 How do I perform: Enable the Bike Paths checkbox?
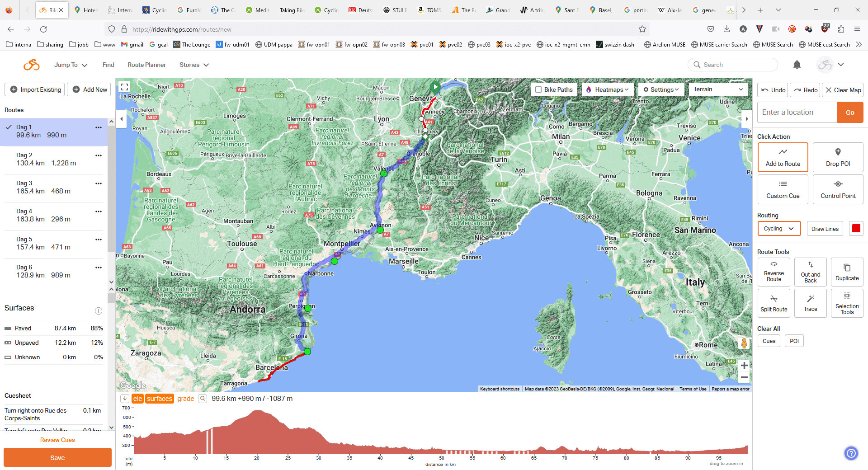coord(538,89)
